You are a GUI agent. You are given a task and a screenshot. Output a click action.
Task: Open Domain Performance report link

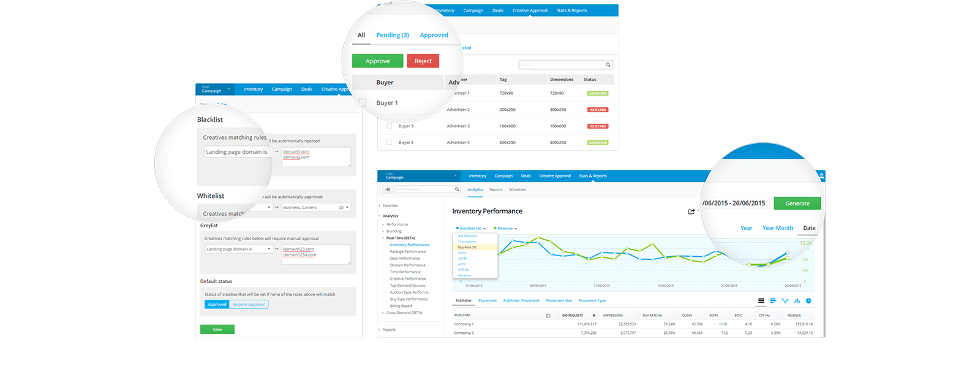408,265
